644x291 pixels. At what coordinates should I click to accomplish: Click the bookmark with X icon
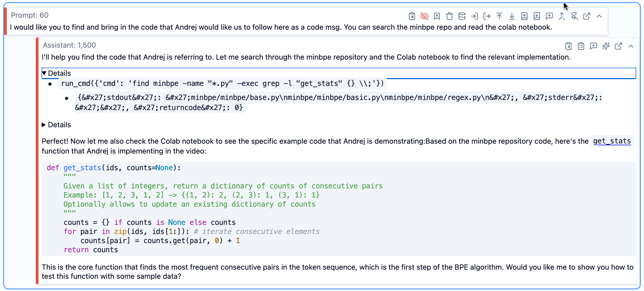[437, 16]
